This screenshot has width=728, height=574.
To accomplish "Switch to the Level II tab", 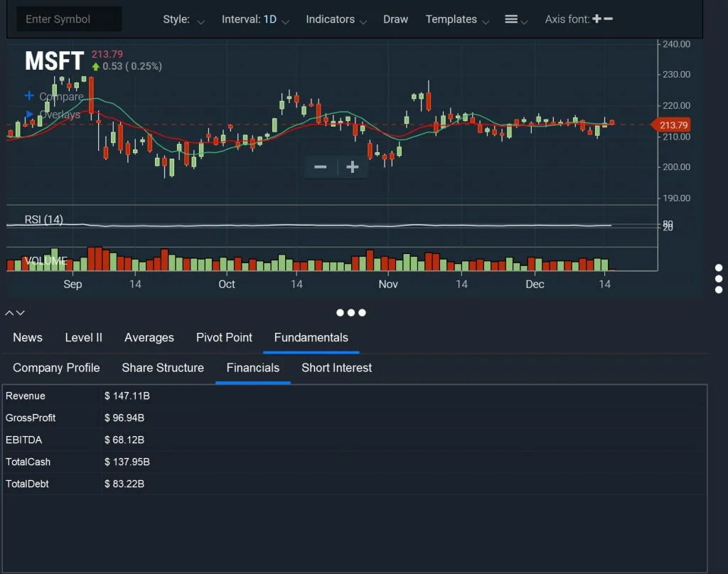I will pyautogui.click(x=84, y=338).
